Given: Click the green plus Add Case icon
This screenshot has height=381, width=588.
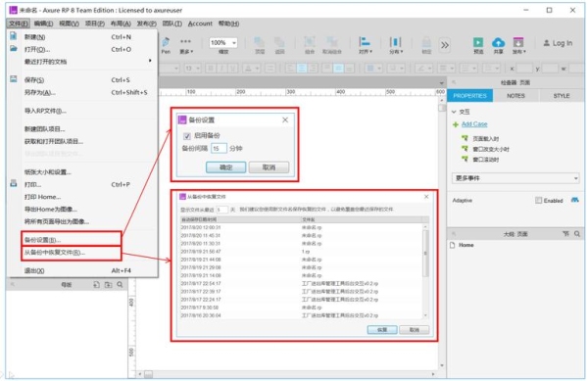Looking at the screenshot, I should (x=456, y=124).
